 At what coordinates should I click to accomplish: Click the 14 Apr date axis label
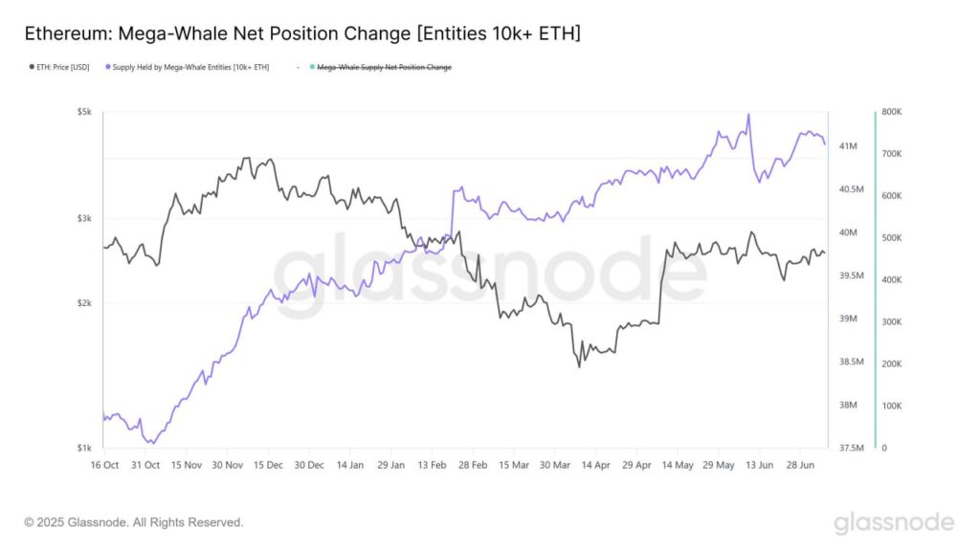(x=596, y=465)
